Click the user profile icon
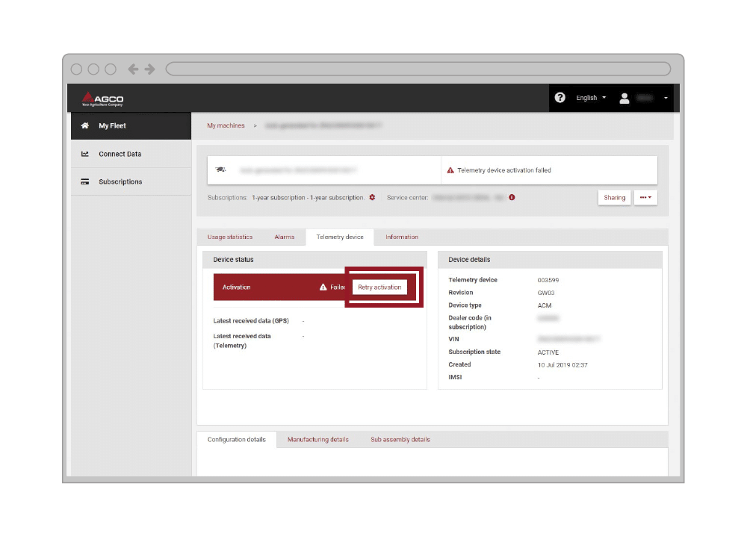Image resolution: width=747 pixels, height=560 pixels. tap(624, 98)
